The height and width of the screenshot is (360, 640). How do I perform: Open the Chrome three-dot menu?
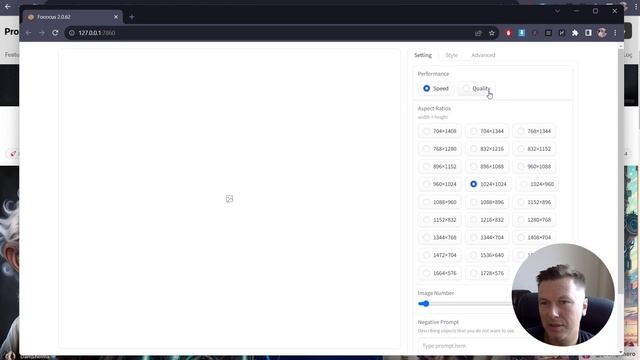pos(615,33)
